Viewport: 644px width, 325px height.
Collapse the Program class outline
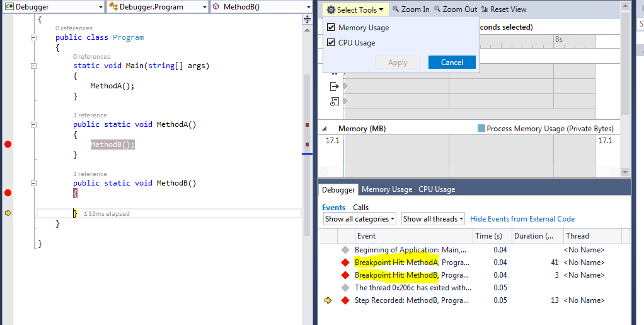(x=34, y=37)
